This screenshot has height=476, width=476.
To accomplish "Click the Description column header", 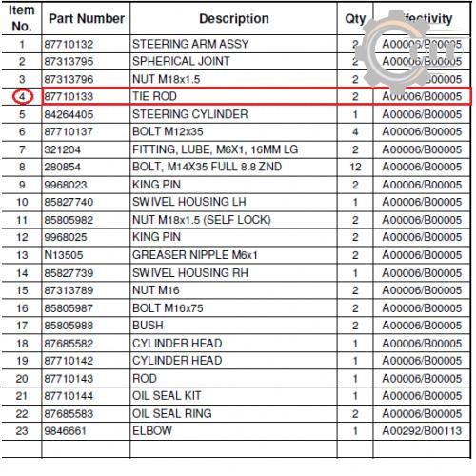I will (x=234, y=19).
